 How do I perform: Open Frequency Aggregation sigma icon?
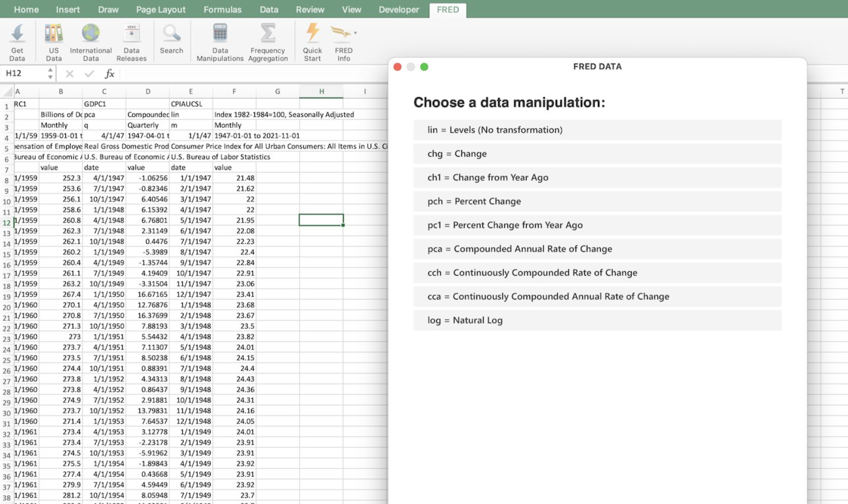point(268,41)
